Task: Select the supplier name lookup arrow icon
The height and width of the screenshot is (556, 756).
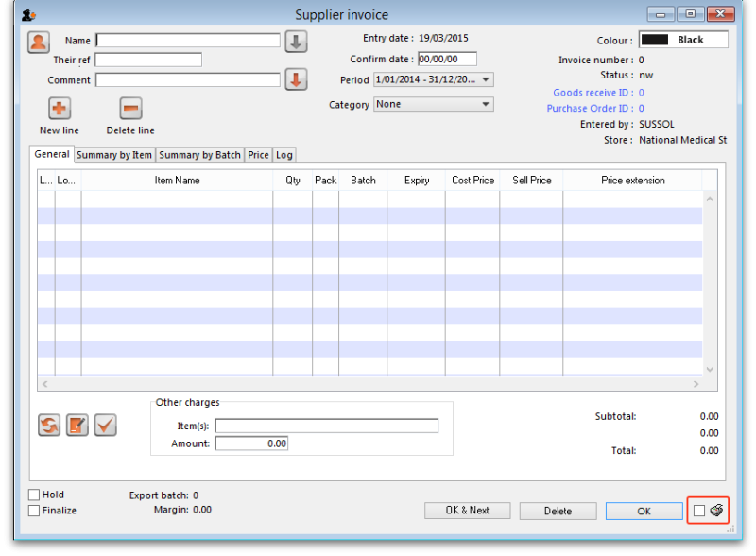Action: pyautogui.click(x=296, y=40)
